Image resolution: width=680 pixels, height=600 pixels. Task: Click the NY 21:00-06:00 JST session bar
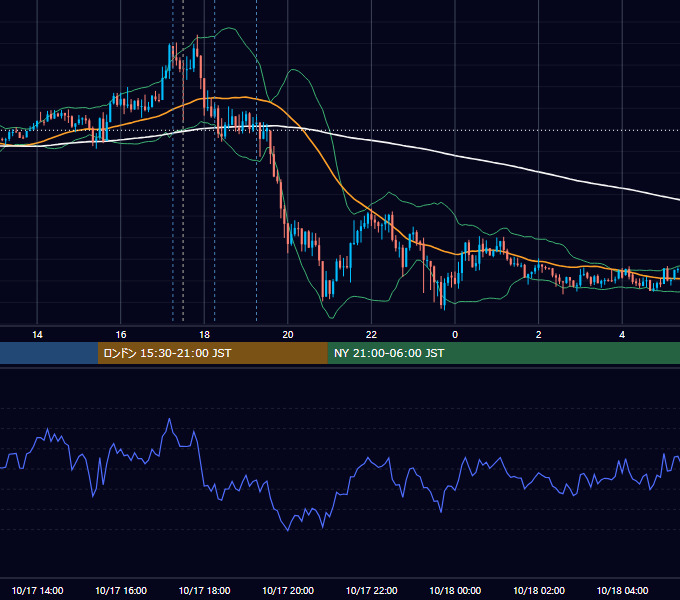(x=503, y=353)
